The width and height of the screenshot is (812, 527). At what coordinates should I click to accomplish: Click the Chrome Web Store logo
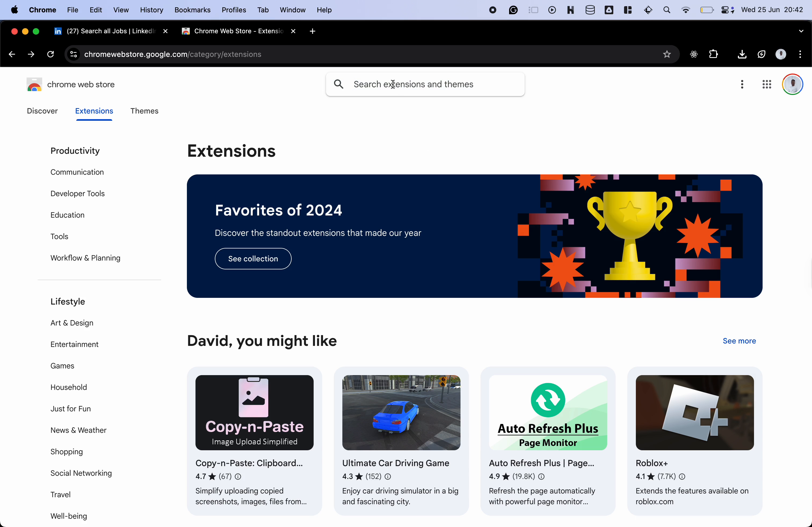[x=34, y=85]
